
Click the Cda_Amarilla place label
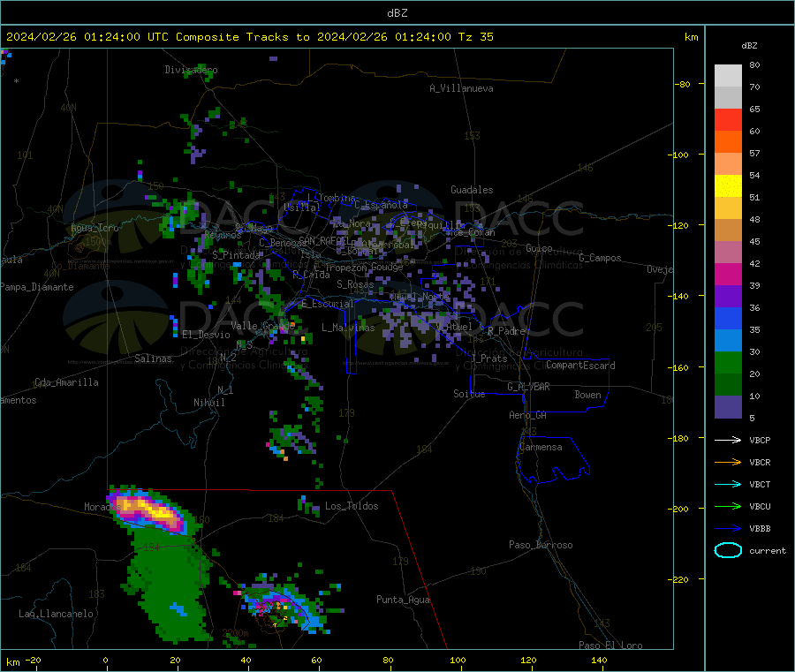pos(66,382)
